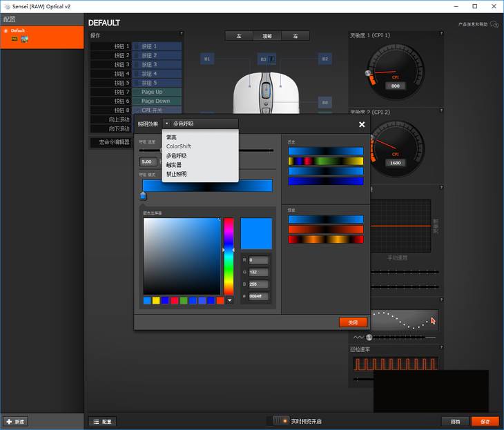Switch the mouse view to 顶部 tab
The height and width of the screenshot is (430, 504).
tap(267, 36)
